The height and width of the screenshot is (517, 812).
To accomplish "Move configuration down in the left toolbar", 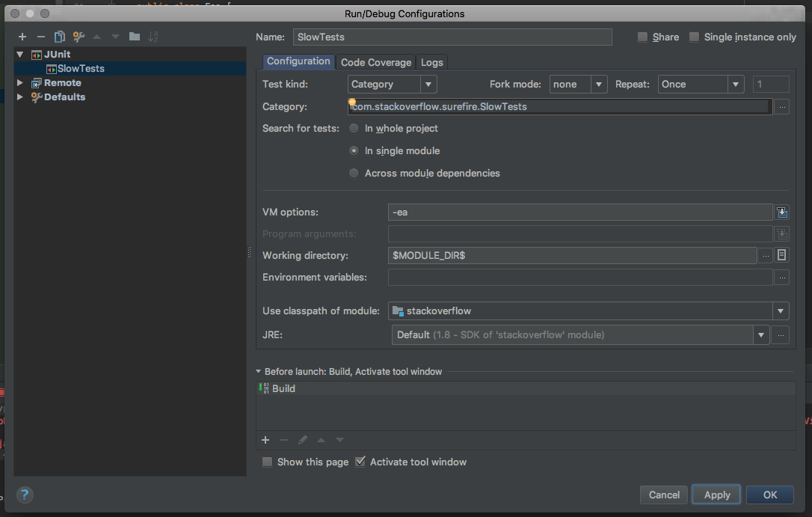I will [x=115, y=37].
